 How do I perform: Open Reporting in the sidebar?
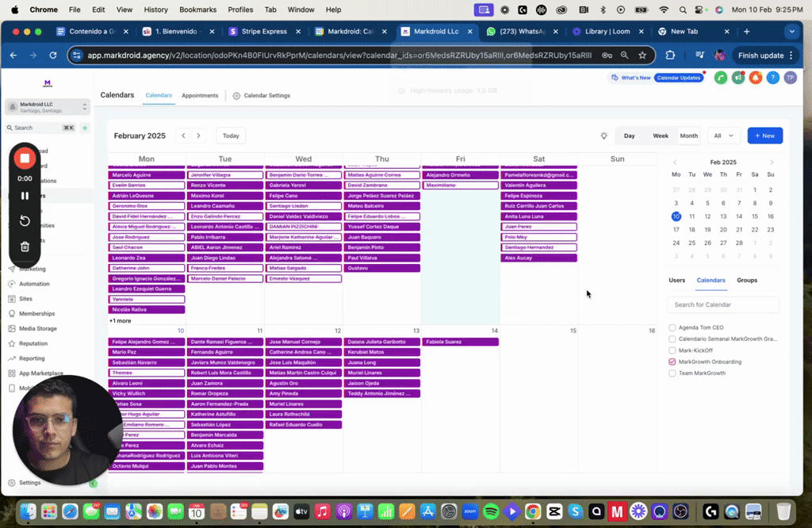tap(32, 358)
